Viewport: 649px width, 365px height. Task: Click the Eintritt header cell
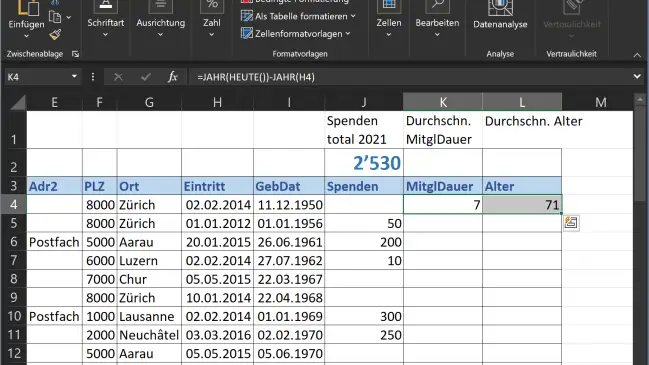click(217, 186)
